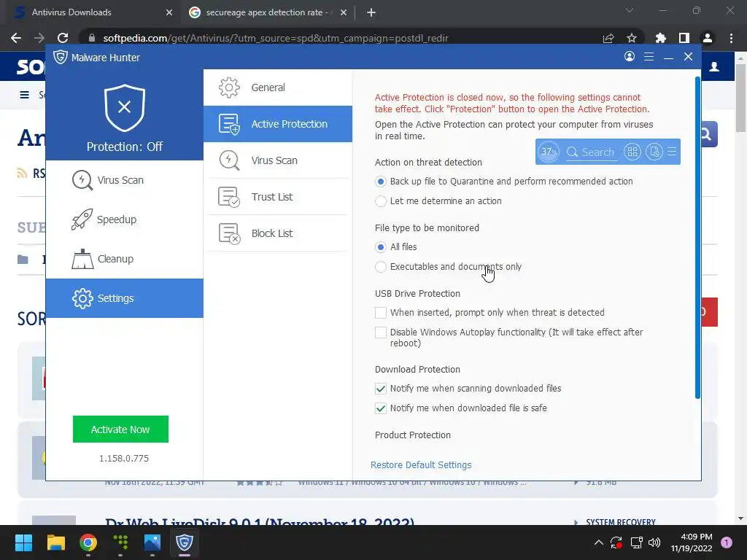The image size is (747, 560).
Task: Click the softpedia.com address bar
Action: tap(276, 38)
